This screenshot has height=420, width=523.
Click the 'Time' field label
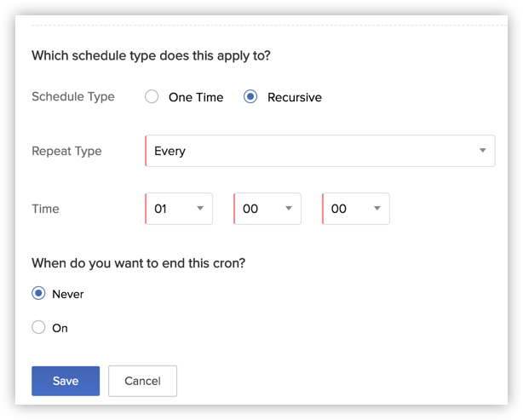coord(45,209)
